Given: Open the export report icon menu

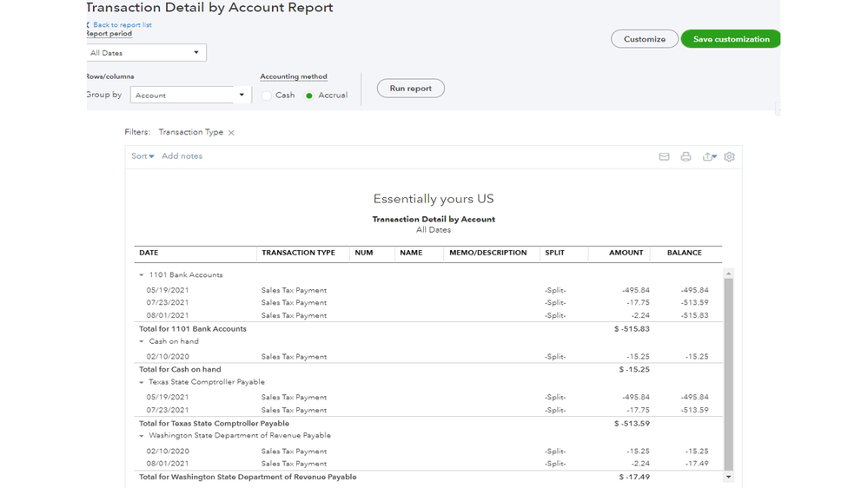Looking at the screenshot, I should point(709,157).
